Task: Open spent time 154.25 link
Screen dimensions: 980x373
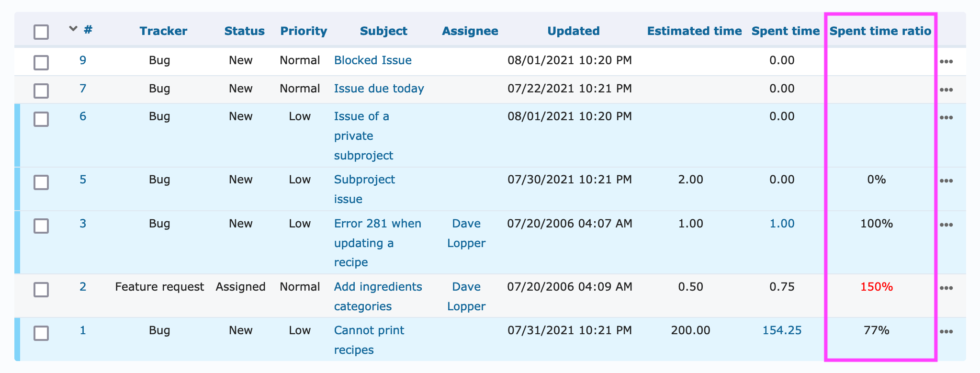Action: coord(782,330)
